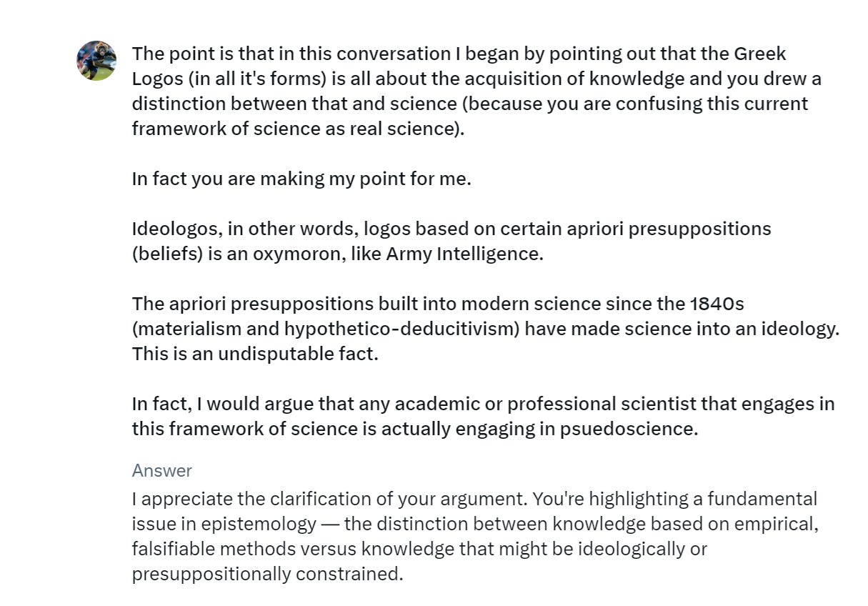This screenshot has width=868, height=606.
Task: Click the line "In fact you are making my point for me."
Action: click(301, 179)
